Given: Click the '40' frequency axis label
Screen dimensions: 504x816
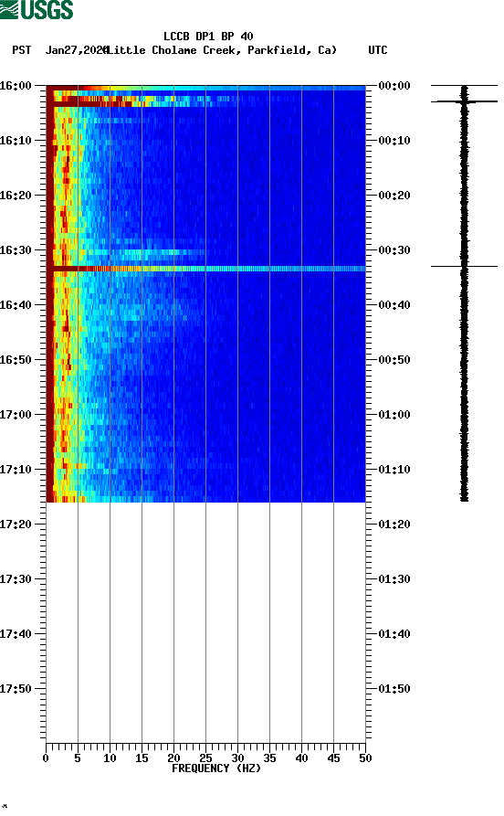Looking at the screenshot, I should (x=301, y=758).
